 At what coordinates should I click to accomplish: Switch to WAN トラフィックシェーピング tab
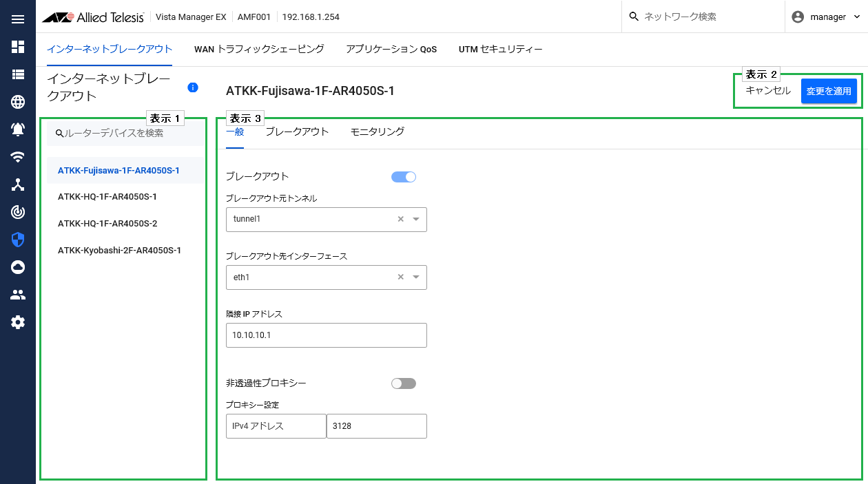click(x=259, y=50)
